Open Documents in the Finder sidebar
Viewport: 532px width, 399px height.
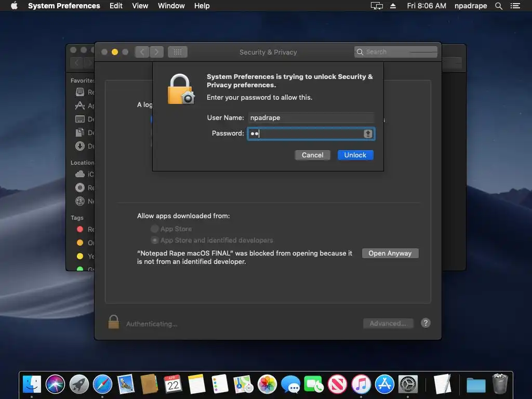pyautogui.click(x=84, y=132)
